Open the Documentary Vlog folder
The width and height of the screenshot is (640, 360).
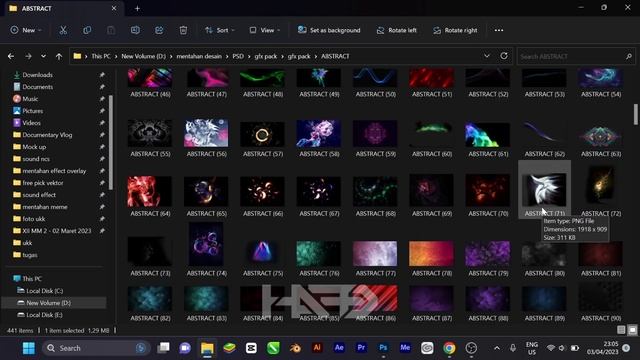click(47, 135)
